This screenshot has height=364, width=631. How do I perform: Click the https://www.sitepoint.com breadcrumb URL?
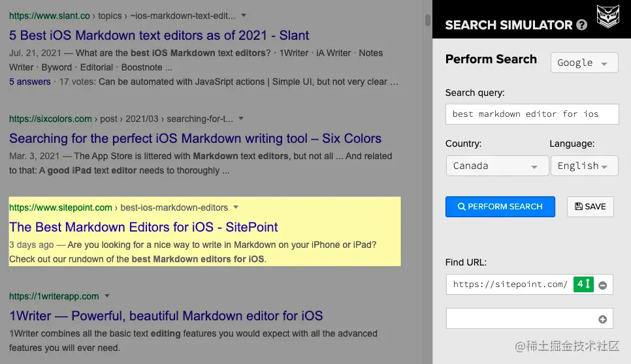(x=60, y=207)
